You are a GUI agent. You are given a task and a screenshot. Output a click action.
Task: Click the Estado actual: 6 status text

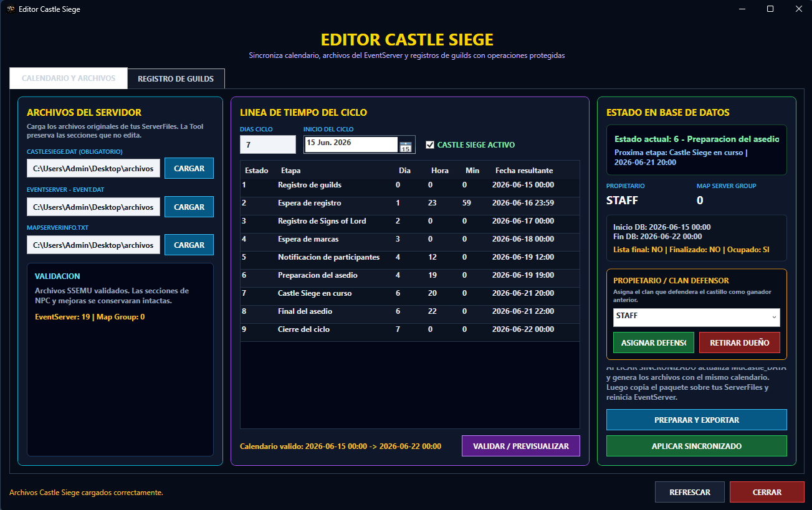pos(697,139)
